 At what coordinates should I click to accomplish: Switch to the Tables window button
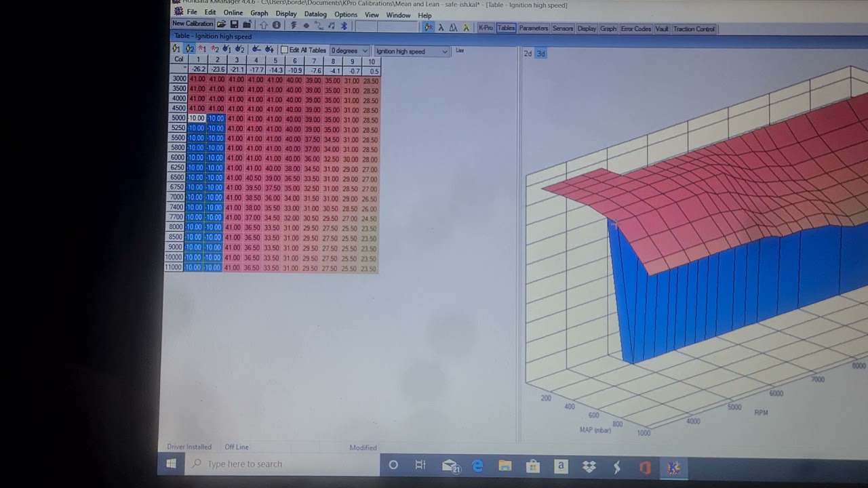point(506,28)
